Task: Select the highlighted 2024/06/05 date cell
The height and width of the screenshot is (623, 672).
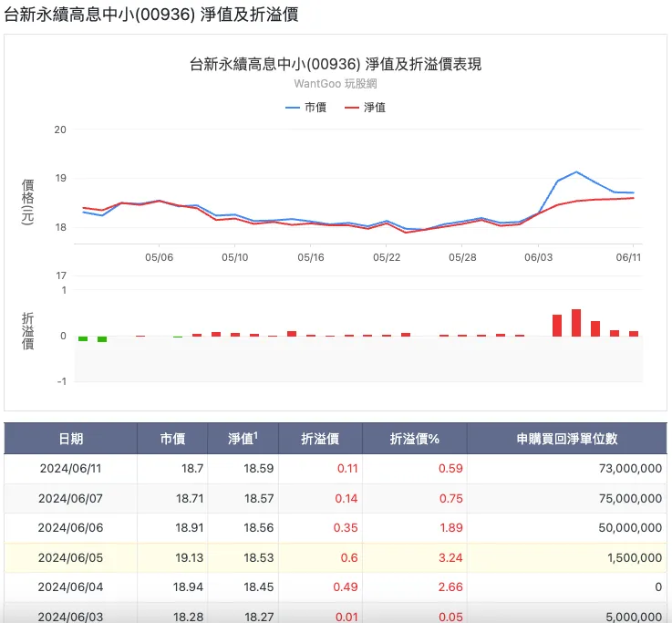Action: pos(71,558)
